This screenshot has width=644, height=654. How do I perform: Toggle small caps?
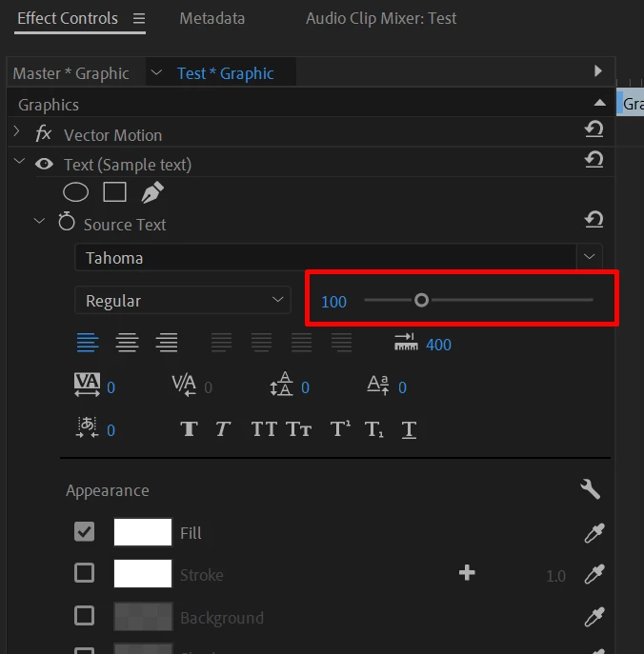[298, 428]
